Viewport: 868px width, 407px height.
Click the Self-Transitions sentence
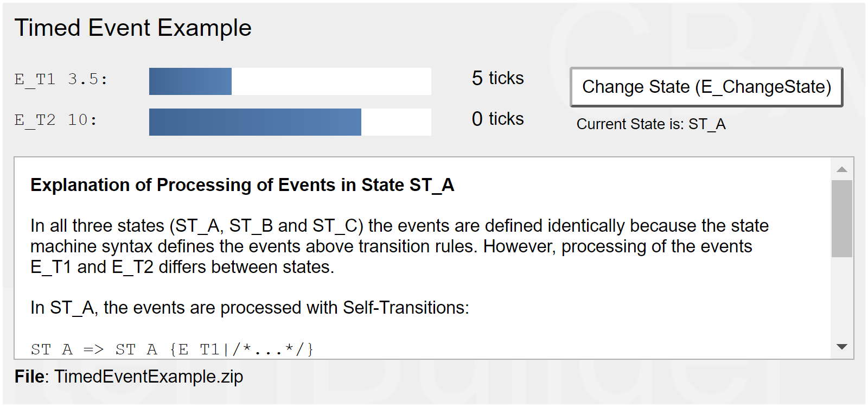(250, 308)
